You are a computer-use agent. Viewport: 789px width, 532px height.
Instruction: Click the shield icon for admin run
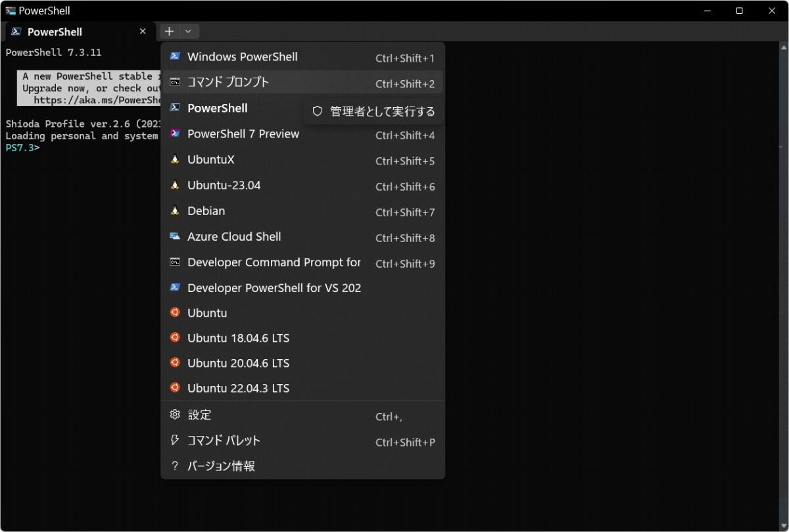point(318,112)
